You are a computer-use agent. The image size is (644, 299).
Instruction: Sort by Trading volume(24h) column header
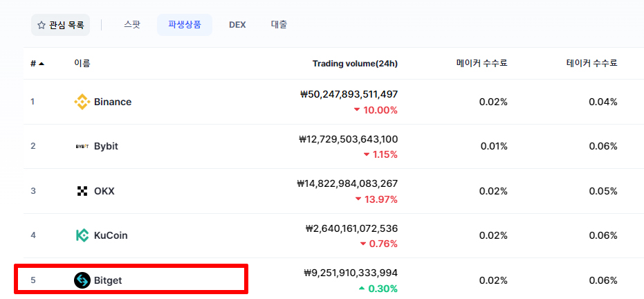click(x=355, y=64)
